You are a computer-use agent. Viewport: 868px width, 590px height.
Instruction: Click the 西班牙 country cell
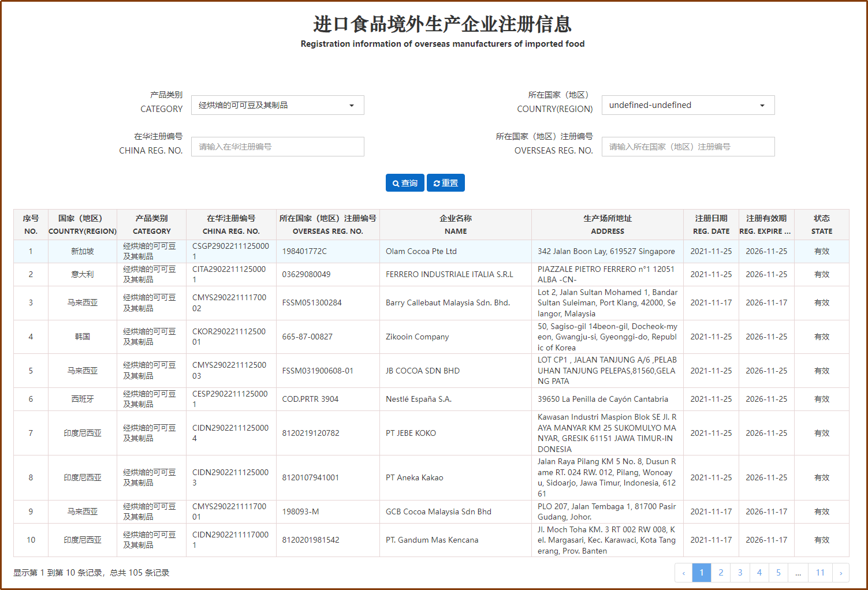coord(83,399)
